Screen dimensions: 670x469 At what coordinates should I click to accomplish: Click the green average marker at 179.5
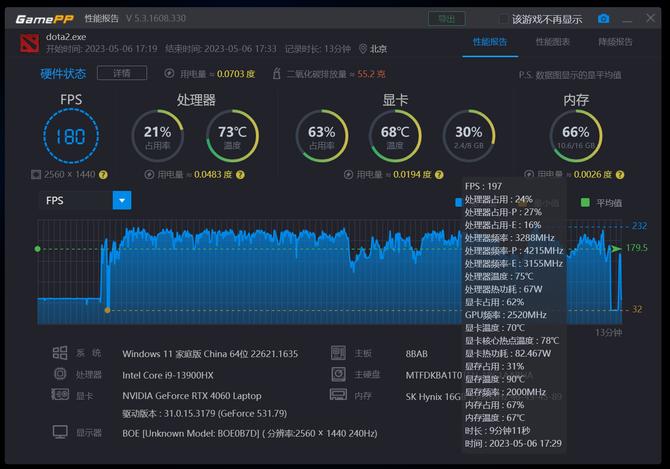pos(616,248)
